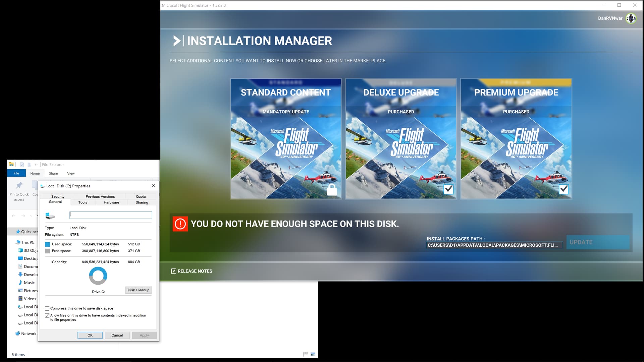The image size is (644, 362).
Task: Click the red disk space warning icon
Action: [x=180, y=224]
